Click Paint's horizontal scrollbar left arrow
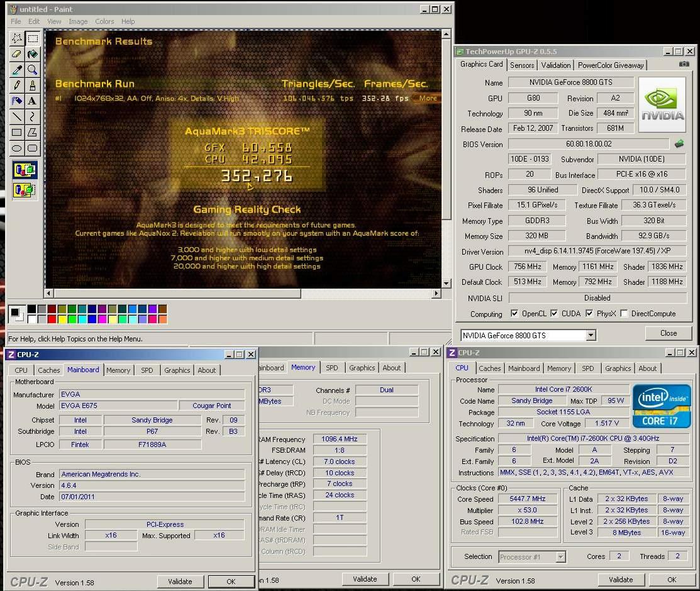Image resolution: width=700 pixels, height=591 pixels. pos(48,293)
